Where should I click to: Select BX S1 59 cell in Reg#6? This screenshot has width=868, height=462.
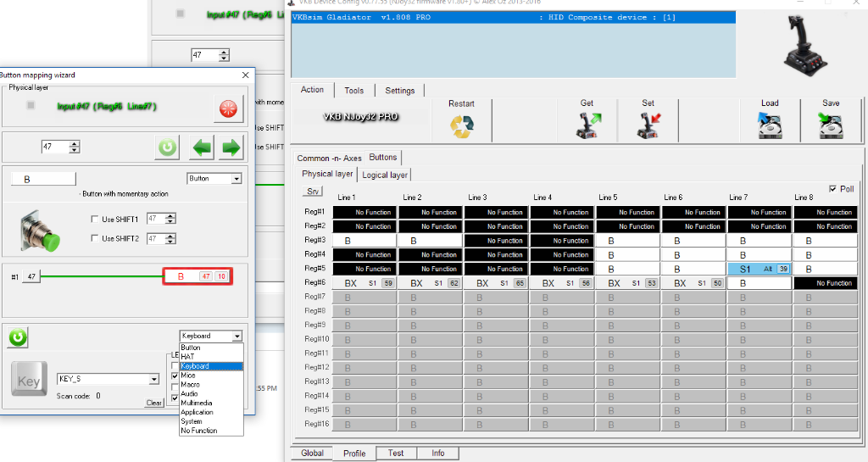pyautogui.click(x=364, y=283)
